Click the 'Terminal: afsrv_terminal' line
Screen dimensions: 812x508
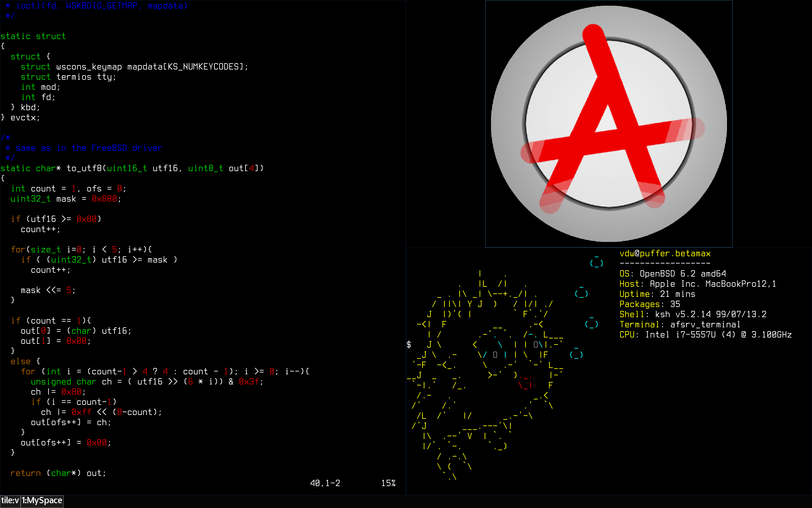(x=680, y=324)
